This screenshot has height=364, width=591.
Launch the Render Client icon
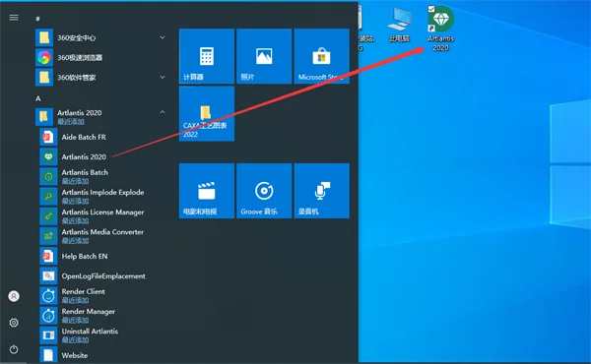point(48,296)
